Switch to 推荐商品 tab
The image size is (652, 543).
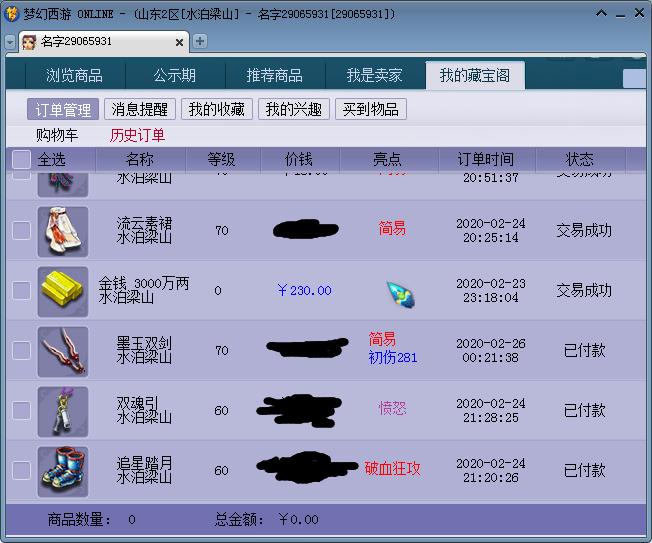click(274, 76)
